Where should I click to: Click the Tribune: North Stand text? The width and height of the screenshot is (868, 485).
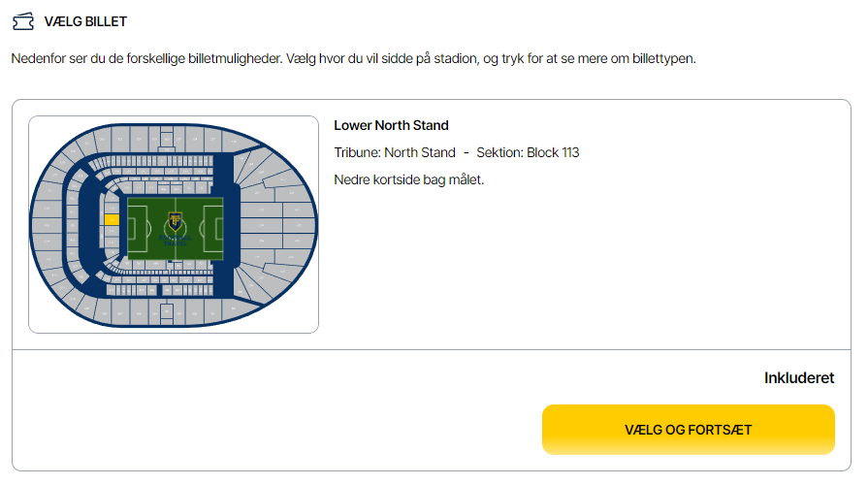pos(395,152)
